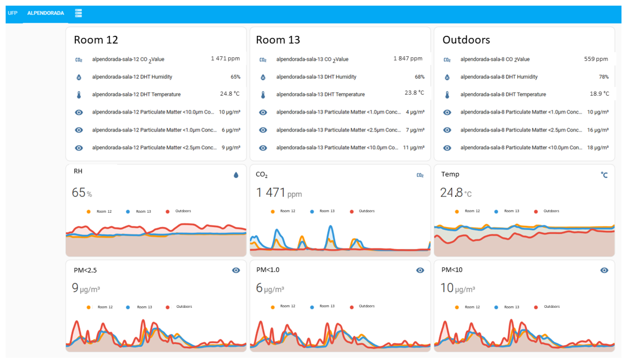Image resolution: width=628 pixels, height=364 pixels.
Task: Click humidity droplet icon for sala-13 DHT Humidity
Action: (263, 77)
